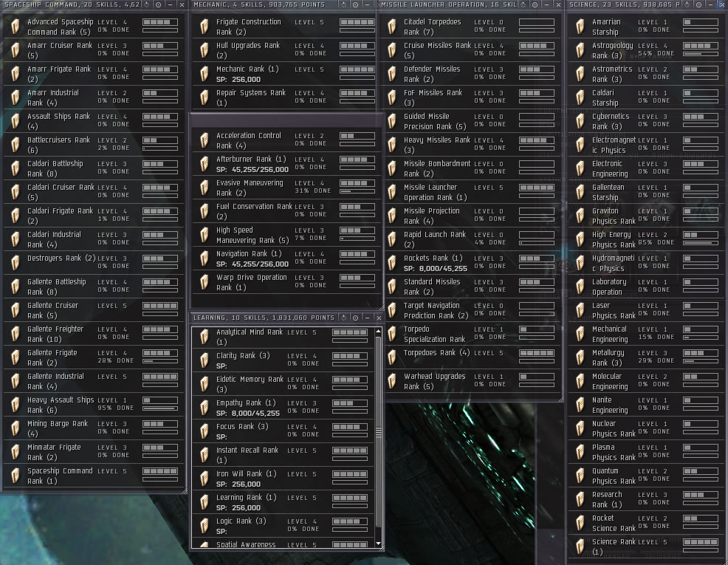Click skill book icon for Evasive Maneuvering
Image resolution: width=728 pixels, height=565 pixels.
click(x=205, y=188)
